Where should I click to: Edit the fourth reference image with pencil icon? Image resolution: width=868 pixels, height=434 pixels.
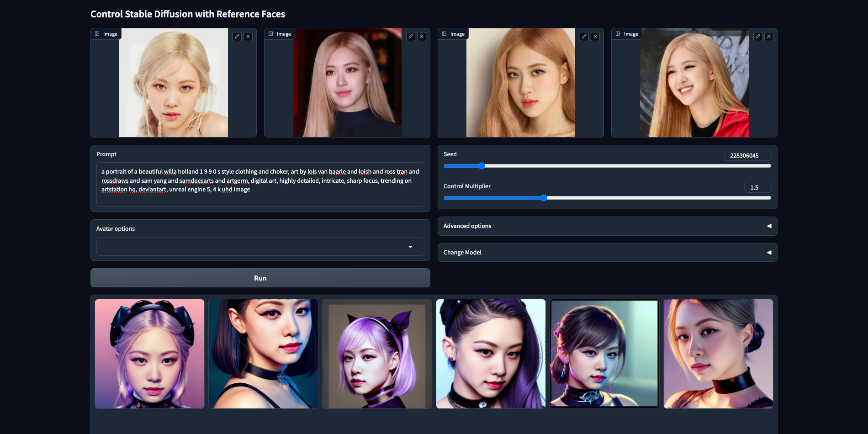758,37
